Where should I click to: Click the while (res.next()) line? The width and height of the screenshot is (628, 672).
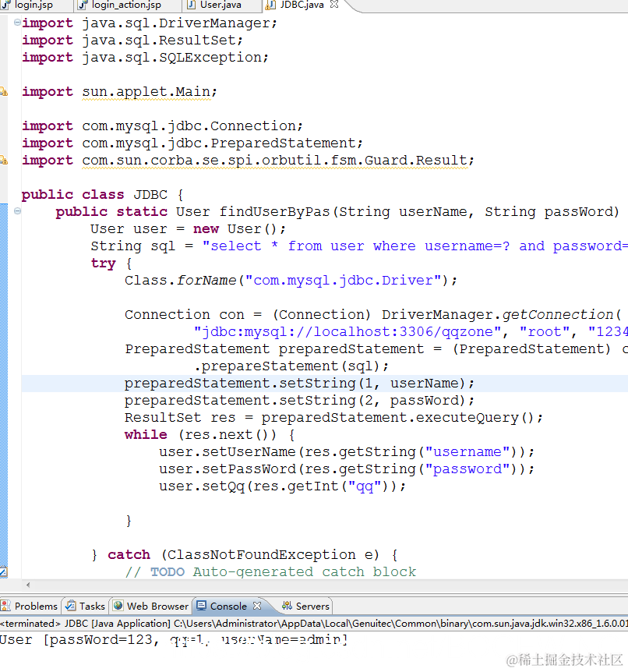click(x=210, y=434)
